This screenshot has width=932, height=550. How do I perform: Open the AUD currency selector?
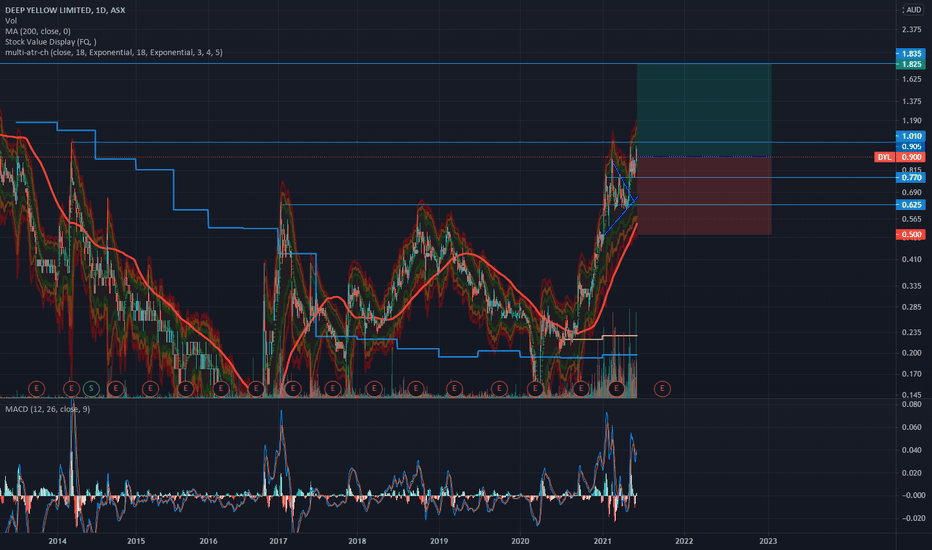(913, 10)
